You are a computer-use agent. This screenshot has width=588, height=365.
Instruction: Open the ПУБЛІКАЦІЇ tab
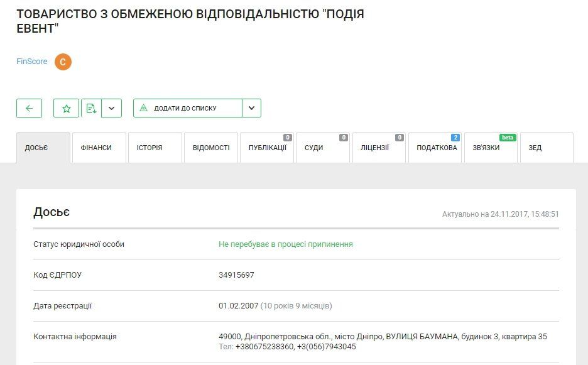[x=266, y=147]
